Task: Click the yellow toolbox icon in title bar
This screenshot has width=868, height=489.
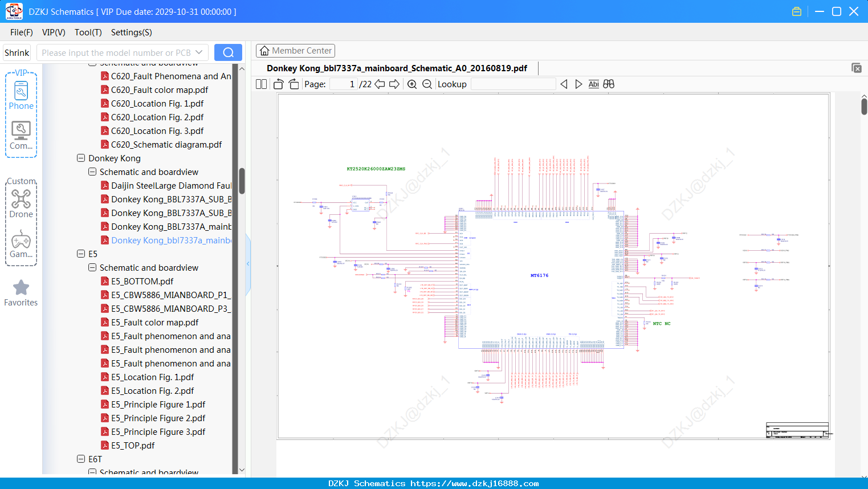Action: (x=797, y=11)
